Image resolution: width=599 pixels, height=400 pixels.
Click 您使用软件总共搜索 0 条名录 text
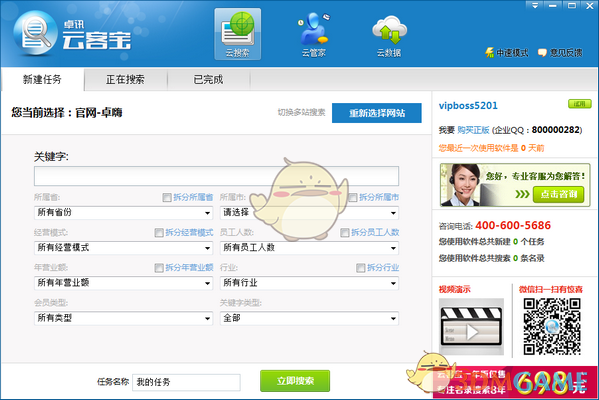click(x=491, y=258)
